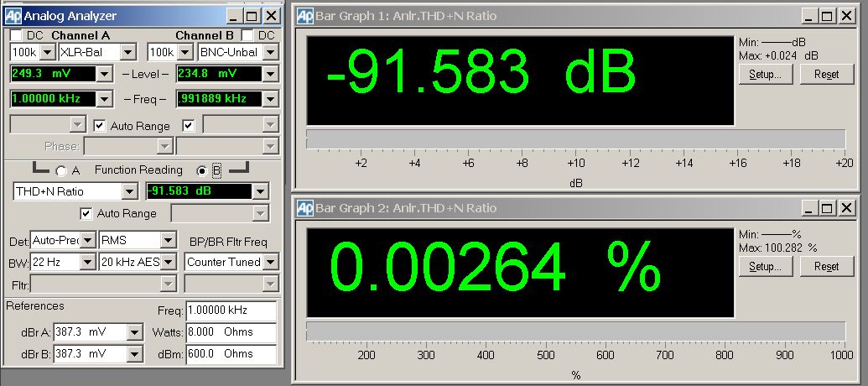Open the BNC-Unbal input source dropdown

click(x=270, y=53)
